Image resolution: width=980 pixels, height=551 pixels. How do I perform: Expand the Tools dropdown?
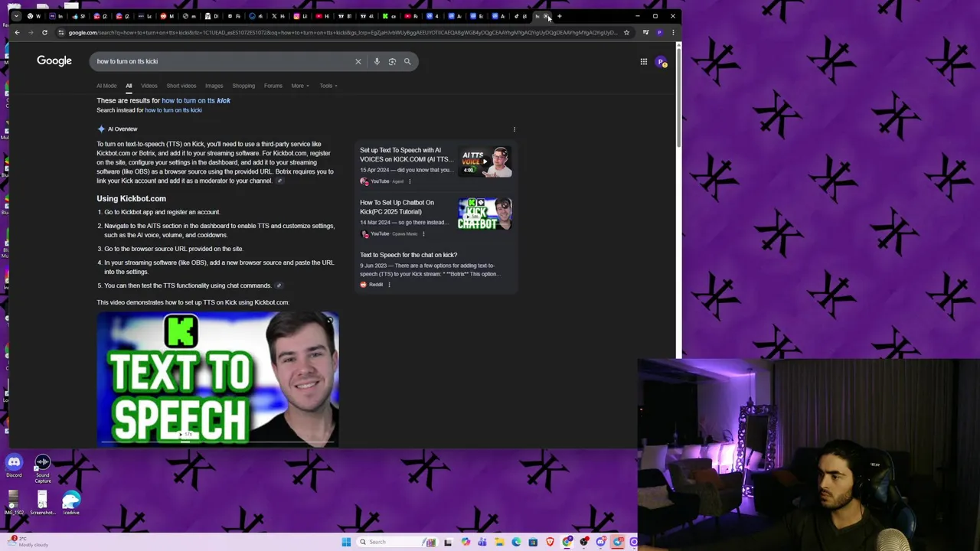[328, 86]
